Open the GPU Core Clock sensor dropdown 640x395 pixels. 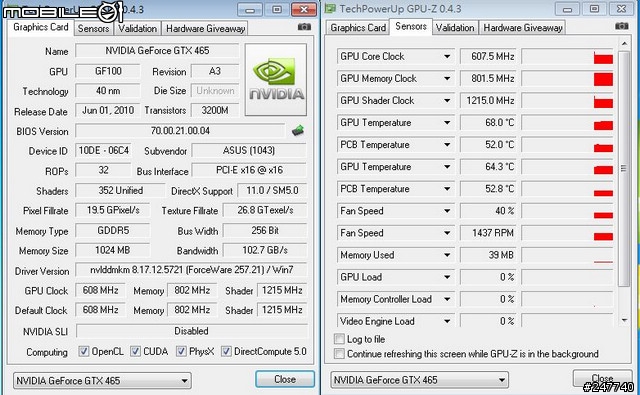pyautogui.click(x=447, y=56)
